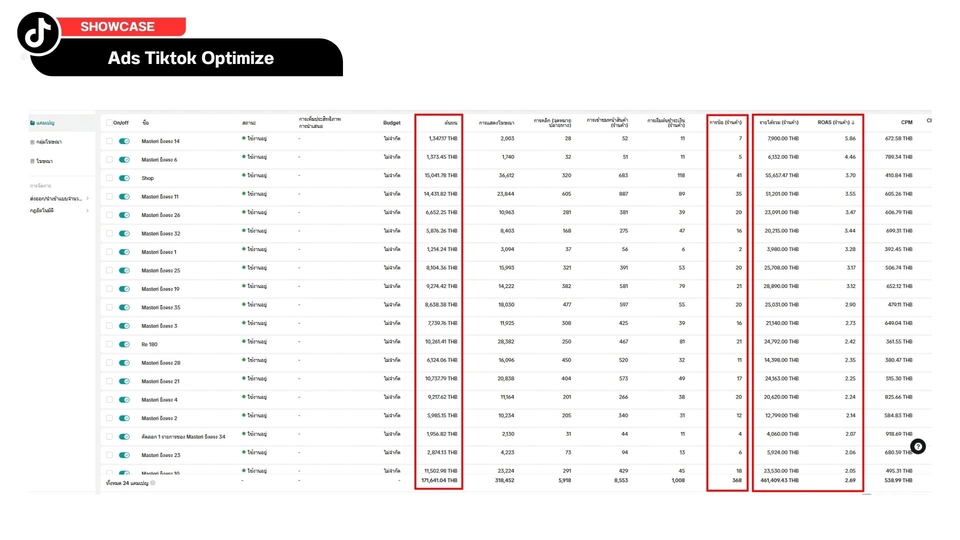Screen dimensions: 960x540
Task: Open the Re 180 campaign name
Action: click(149, 344)
